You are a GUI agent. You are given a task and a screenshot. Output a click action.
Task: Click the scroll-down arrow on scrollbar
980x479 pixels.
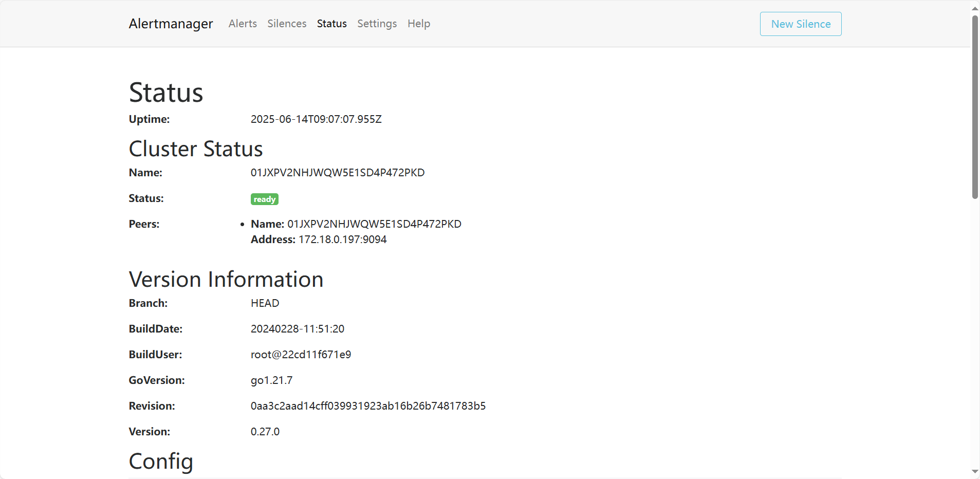click(x=974, y=471)
